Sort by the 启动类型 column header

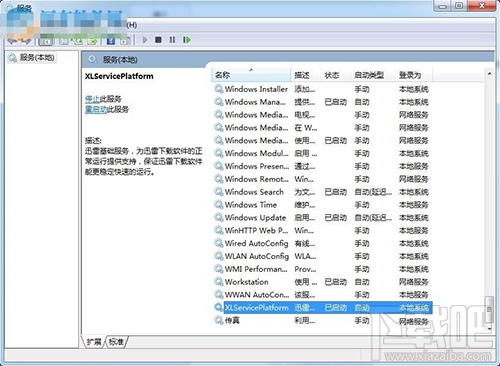tap(373, 75)
